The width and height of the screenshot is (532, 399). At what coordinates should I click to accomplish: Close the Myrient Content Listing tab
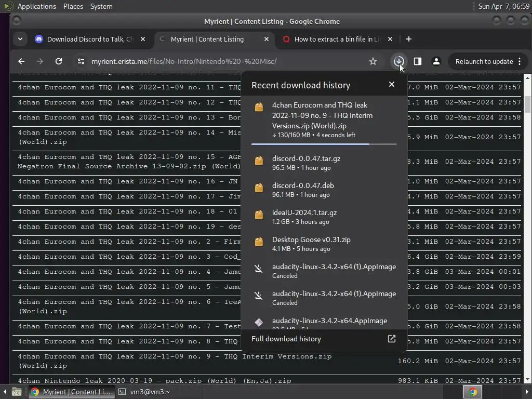(267, 39)
